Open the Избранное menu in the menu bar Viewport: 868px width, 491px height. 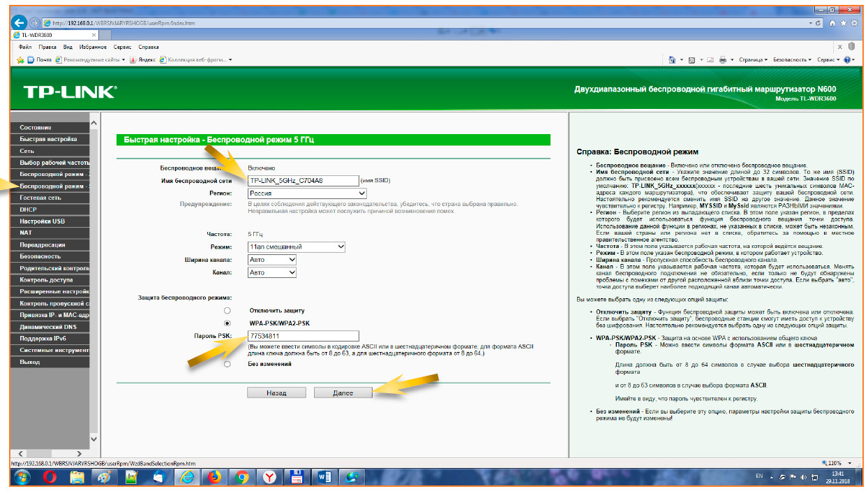93,47
